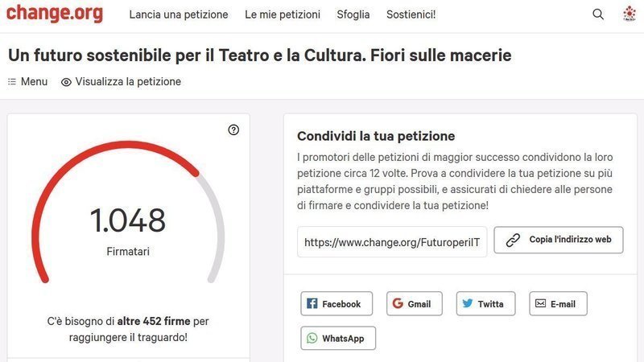The width and height of the screenshot is (644, 362).
Task: Share the petition through Gmail
Action: tap(415, 304)
